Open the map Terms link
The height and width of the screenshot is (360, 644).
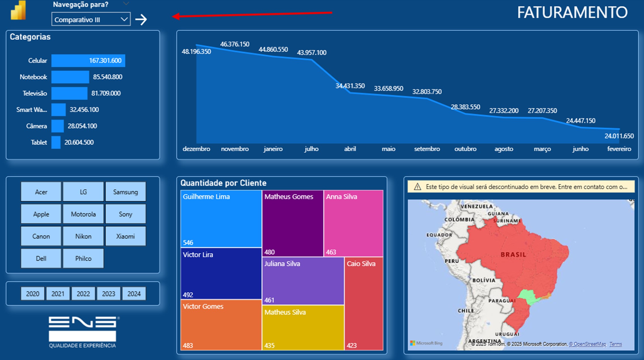click(x=616, y=344)
